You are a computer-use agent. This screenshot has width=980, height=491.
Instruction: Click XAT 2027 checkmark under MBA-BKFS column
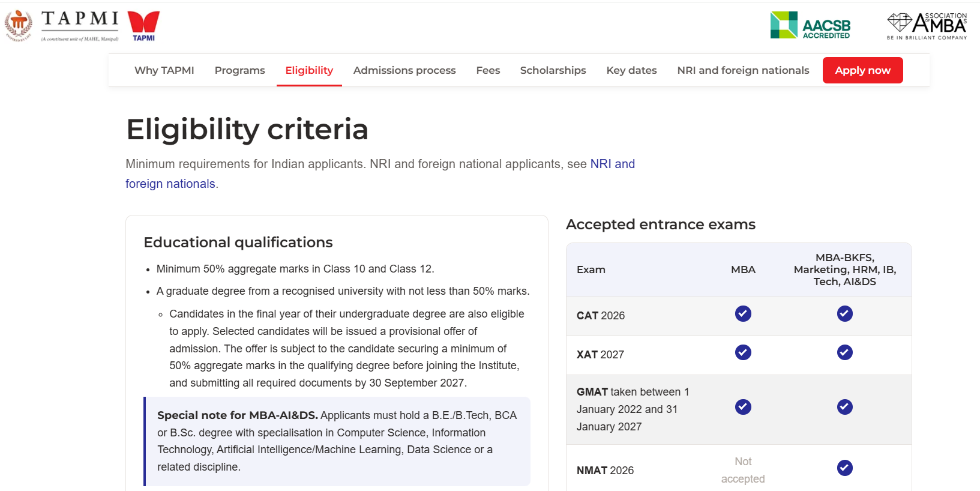coord(845,352)
